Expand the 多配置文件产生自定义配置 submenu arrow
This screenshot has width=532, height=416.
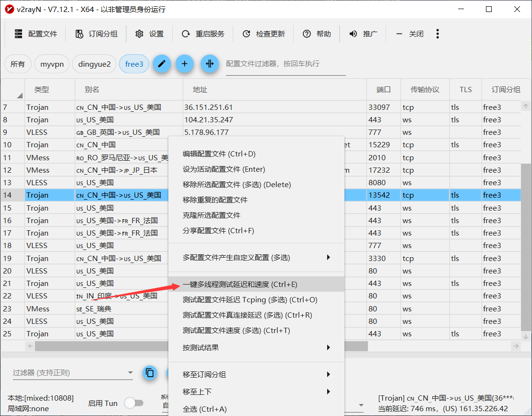tap(329, 258)
